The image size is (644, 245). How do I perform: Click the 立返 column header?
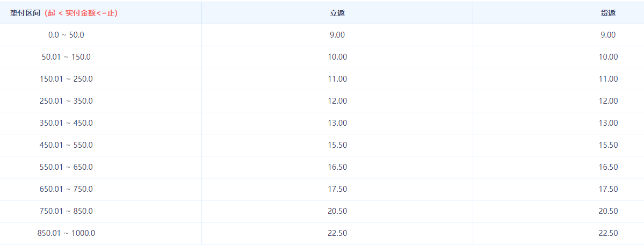tap(337, 13)
